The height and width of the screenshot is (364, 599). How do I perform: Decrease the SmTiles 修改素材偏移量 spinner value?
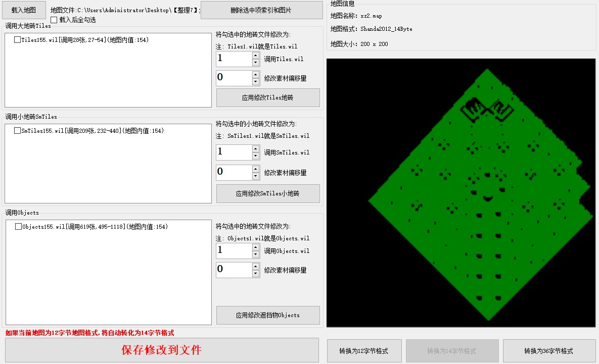tap(256, 176)
